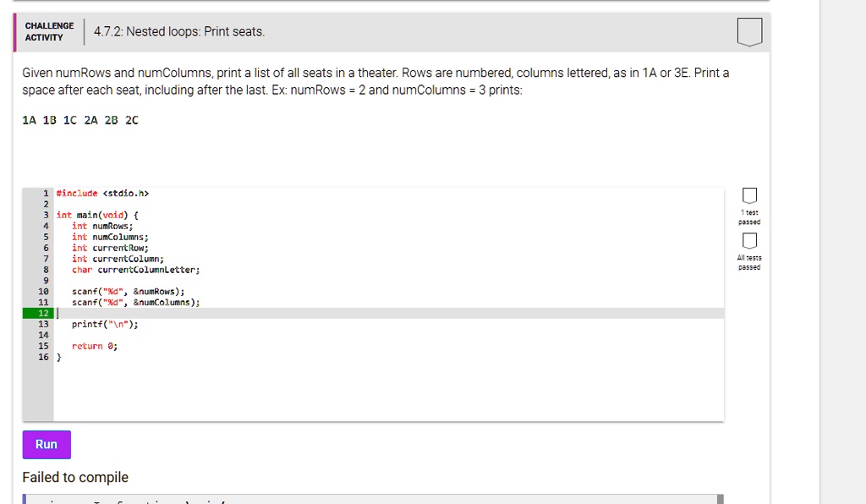Viewport: 866px width, 504px height.
Task: Click the purple Run button
Action: click(x=47, y=444)
